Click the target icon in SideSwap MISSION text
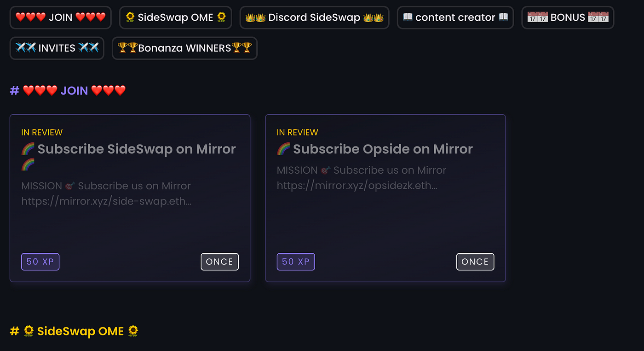The width and height of the screenshot is (644, 351). coord(70,187)
